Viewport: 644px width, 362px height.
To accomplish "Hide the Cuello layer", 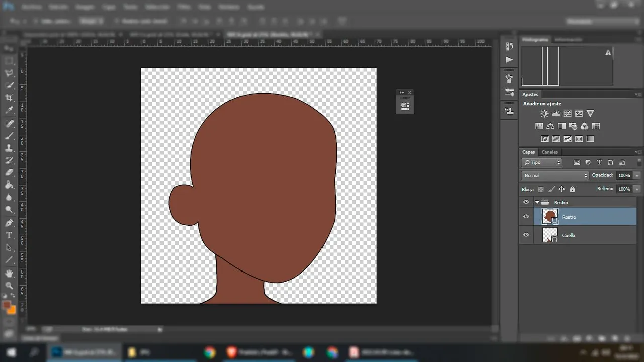I will (526, 235).
